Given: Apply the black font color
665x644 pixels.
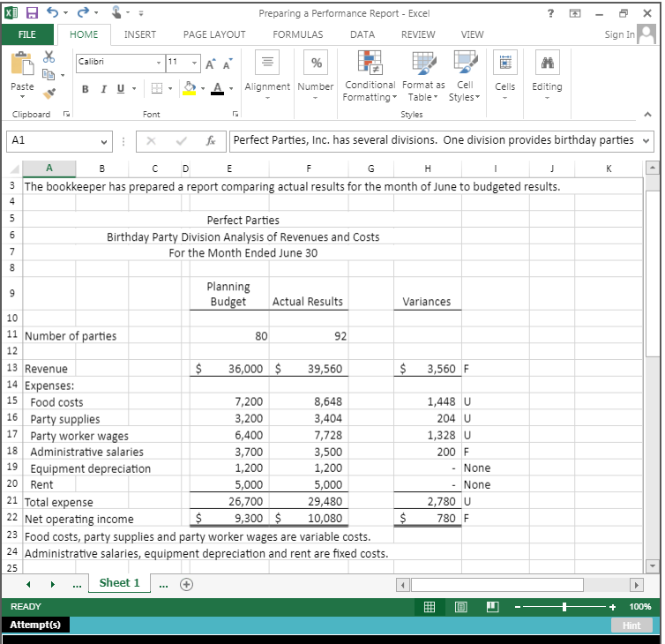Looking at the screenshot, I should coord(218,88).
